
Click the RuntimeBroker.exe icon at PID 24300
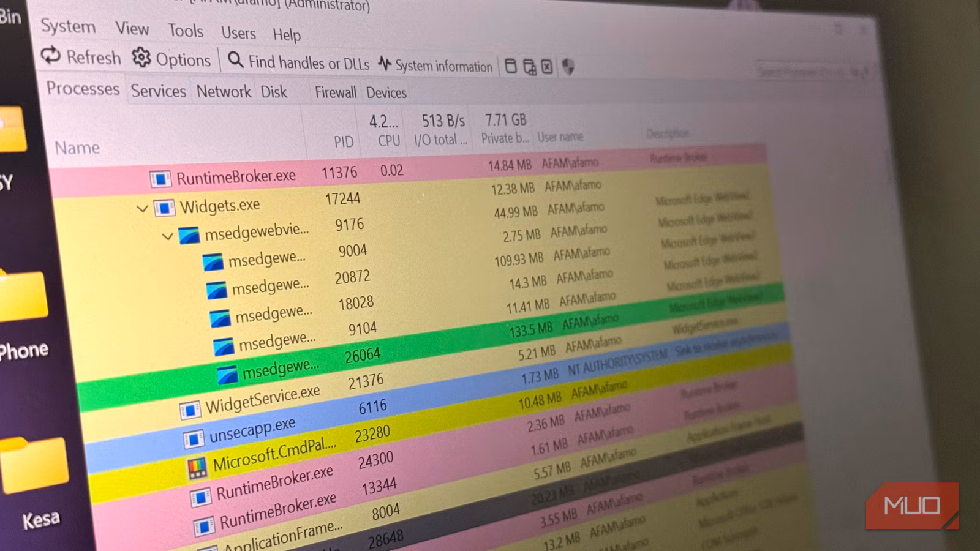(201, 498)
